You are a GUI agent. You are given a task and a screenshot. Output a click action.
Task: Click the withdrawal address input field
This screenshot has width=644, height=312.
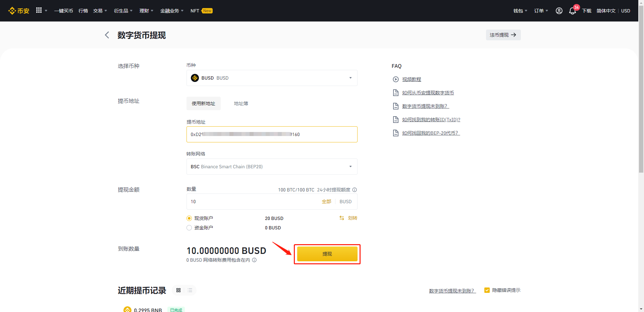272,134
